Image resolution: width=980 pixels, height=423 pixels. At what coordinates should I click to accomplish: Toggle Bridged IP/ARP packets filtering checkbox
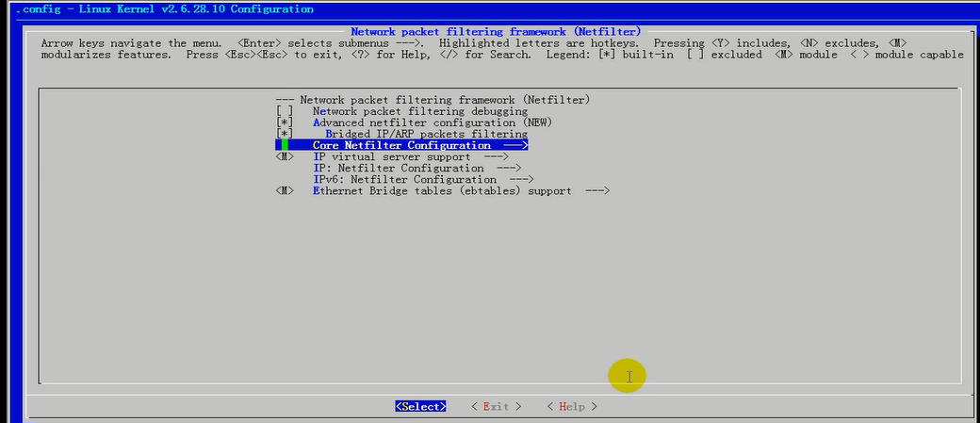tap(285, 134)
